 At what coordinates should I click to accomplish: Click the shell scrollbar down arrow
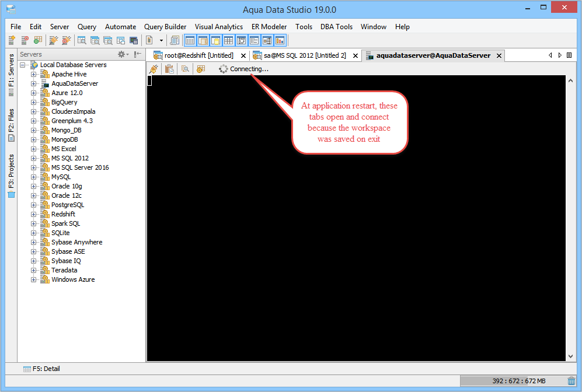[570, 356]
